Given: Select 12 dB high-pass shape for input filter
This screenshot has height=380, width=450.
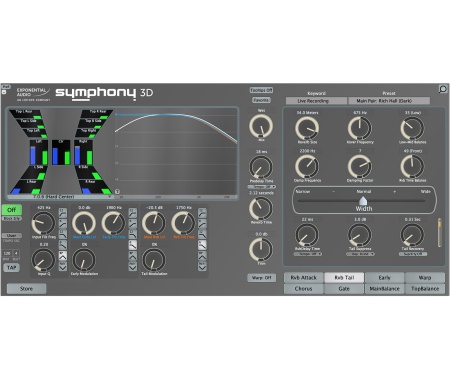Looking at the screenshot, I should tap(63, 213).
